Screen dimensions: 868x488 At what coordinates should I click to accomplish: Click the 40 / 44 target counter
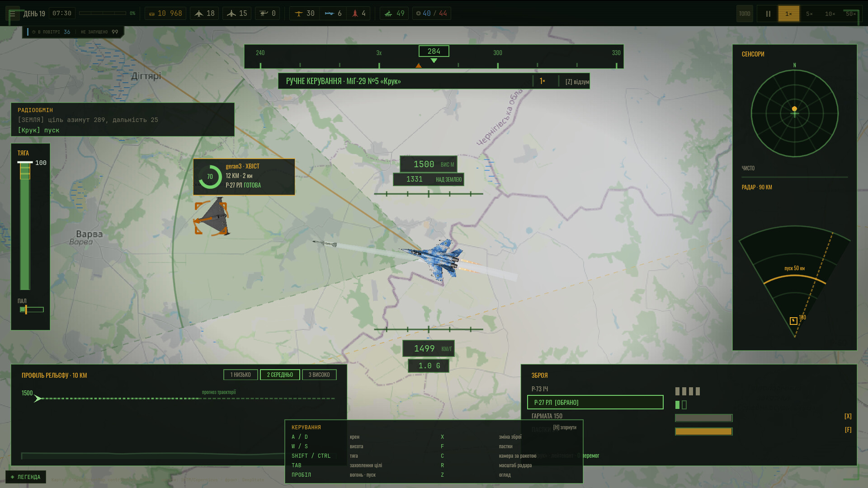(432, 14)
